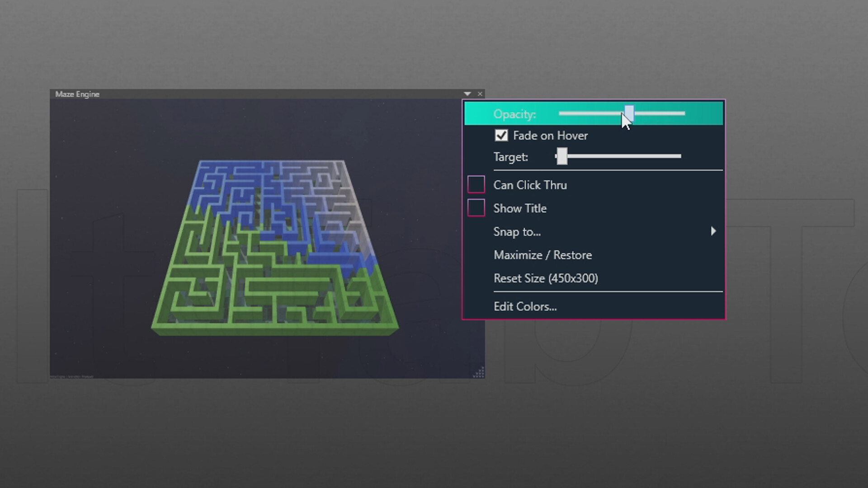Open Edit Colors... dialog
Viewport: 868px width, 488px height.
point(525,307)
